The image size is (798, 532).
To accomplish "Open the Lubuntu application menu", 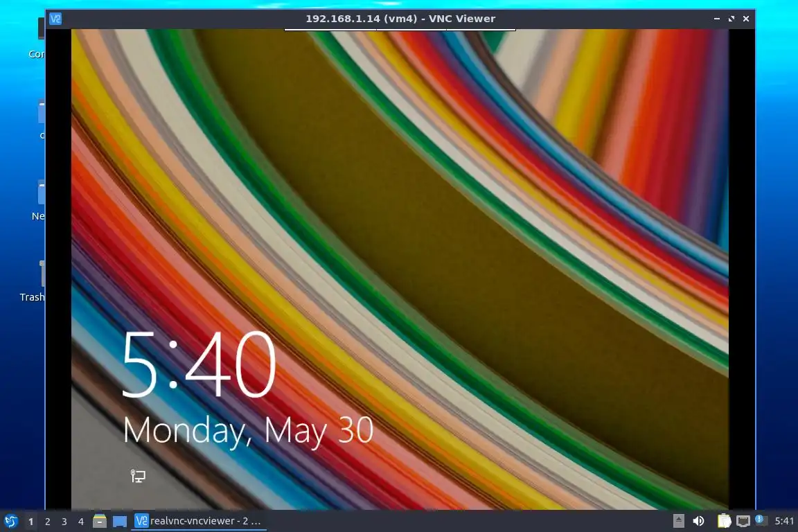I will 11,521.
